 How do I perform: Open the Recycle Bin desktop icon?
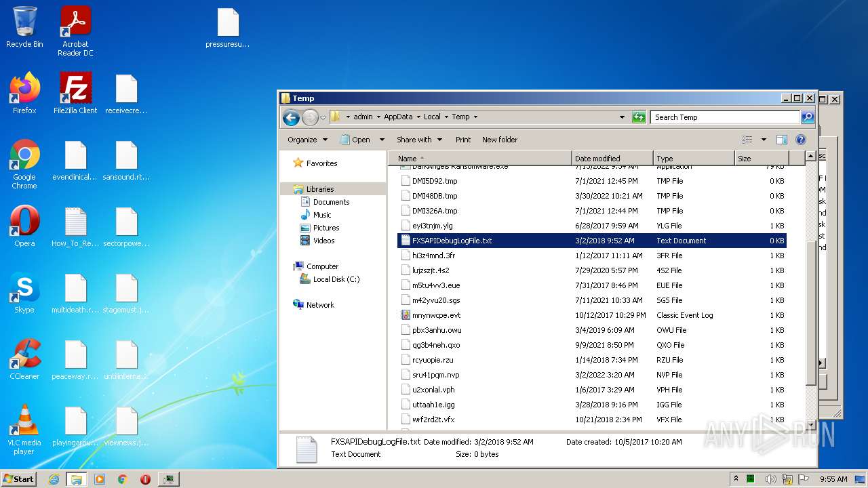pos(24,27)
